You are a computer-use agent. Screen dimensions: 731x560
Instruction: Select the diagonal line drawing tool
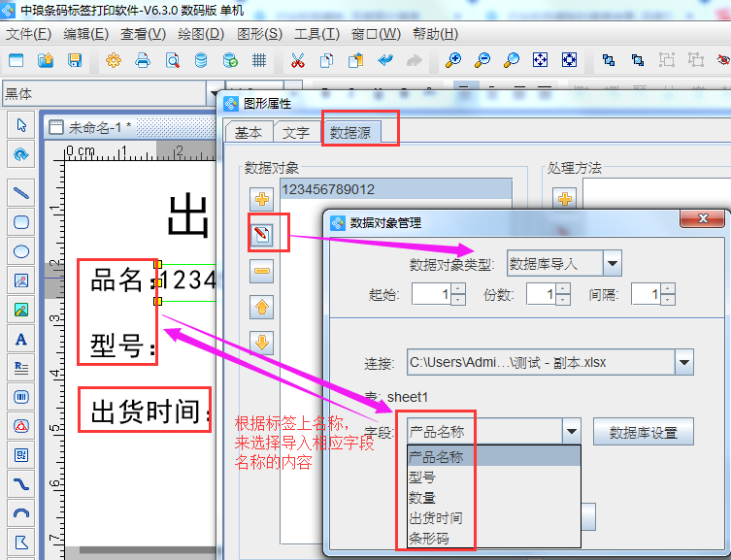(x=20, y=192)
